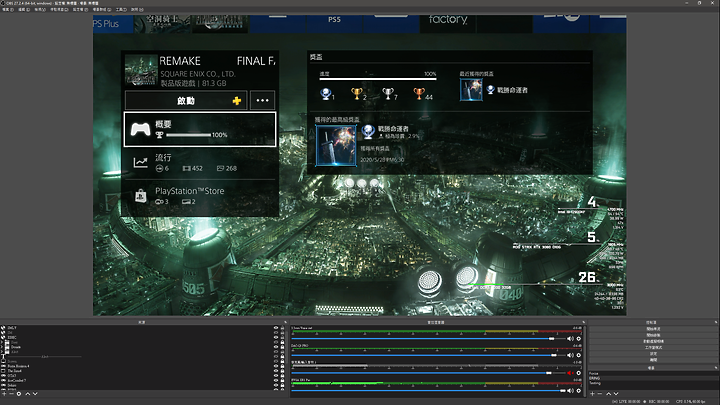Move selected scene up
This screenshot has height=405, width=720.
tap(608, 394)
